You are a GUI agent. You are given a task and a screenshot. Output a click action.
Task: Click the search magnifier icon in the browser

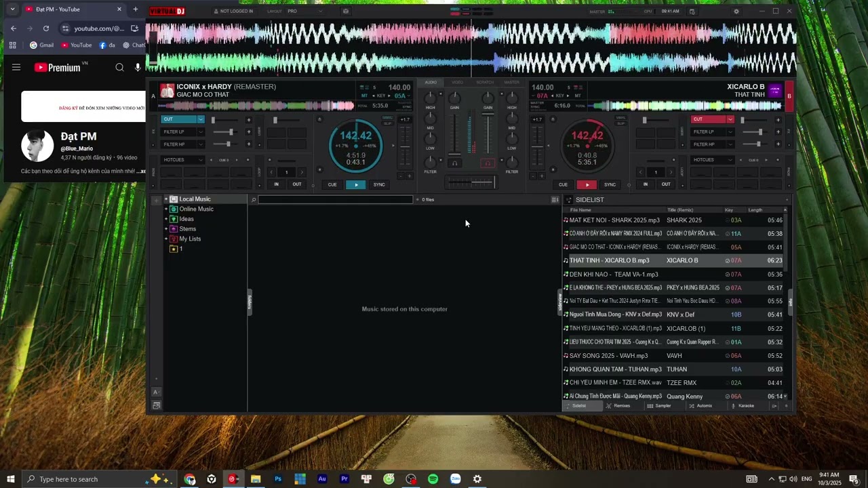coord(254,199)
